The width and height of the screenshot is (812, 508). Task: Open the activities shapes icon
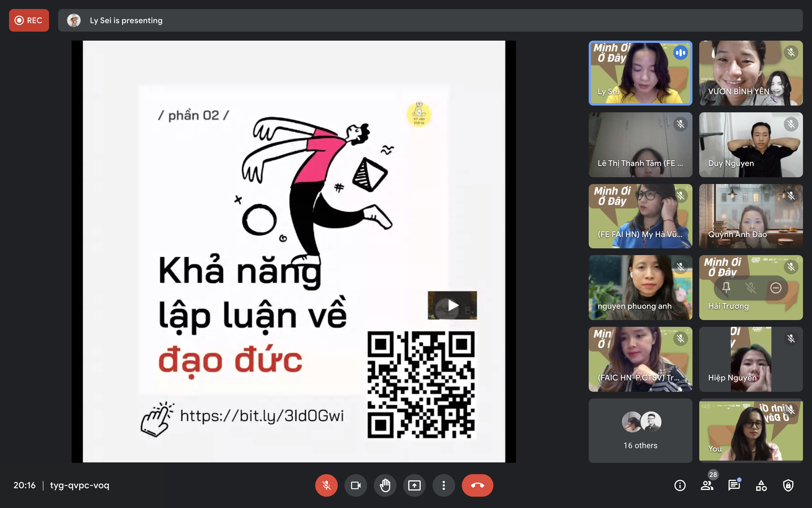point(761,485)
